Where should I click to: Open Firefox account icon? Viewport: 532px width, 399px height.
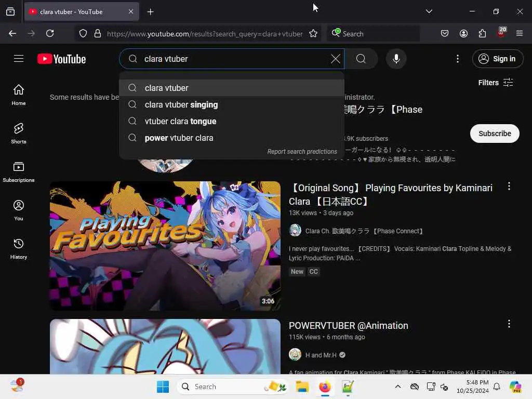tap(463, 33)
